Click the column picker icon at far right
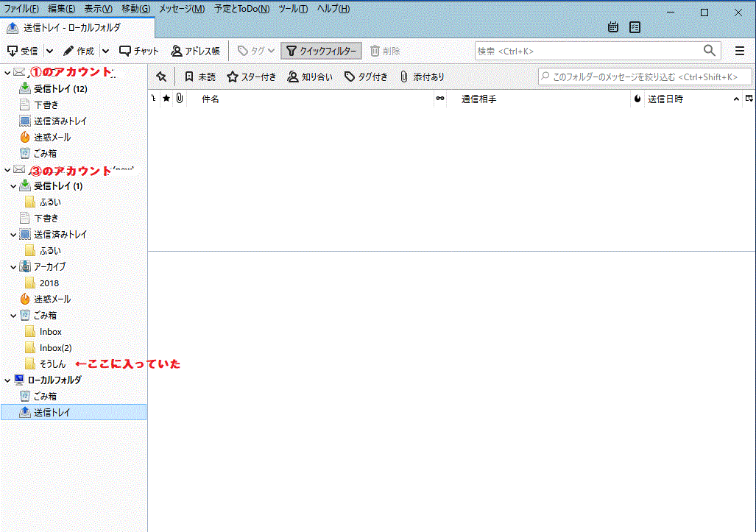The image size is (756, 532). (x=749, y=99)
